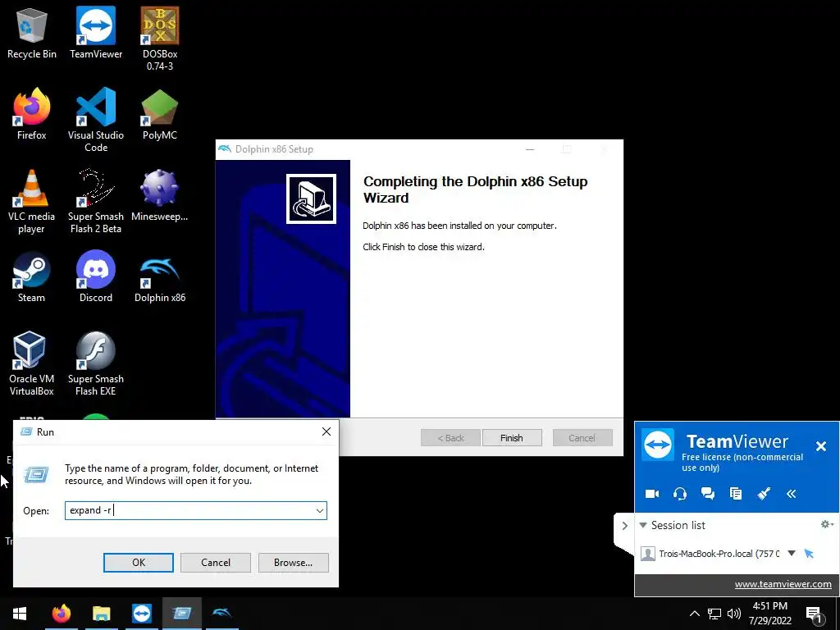This screenshot has width=840, height=630.
Task: Open TeamViewer file transfer icon
Action: point(736,494)
